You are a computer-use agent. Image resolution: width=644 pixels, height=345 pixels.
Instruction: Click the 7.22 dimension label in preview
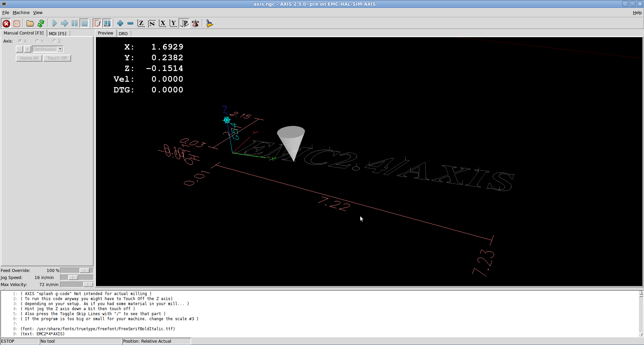[334, 204]
